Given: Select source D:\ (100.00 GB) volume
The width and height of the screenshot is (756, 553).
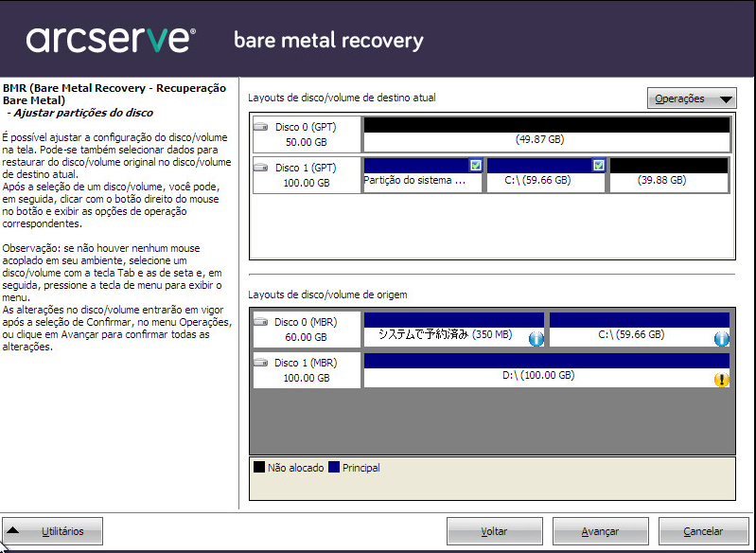Looking at the screenshot, I should [x=547, y=370].
